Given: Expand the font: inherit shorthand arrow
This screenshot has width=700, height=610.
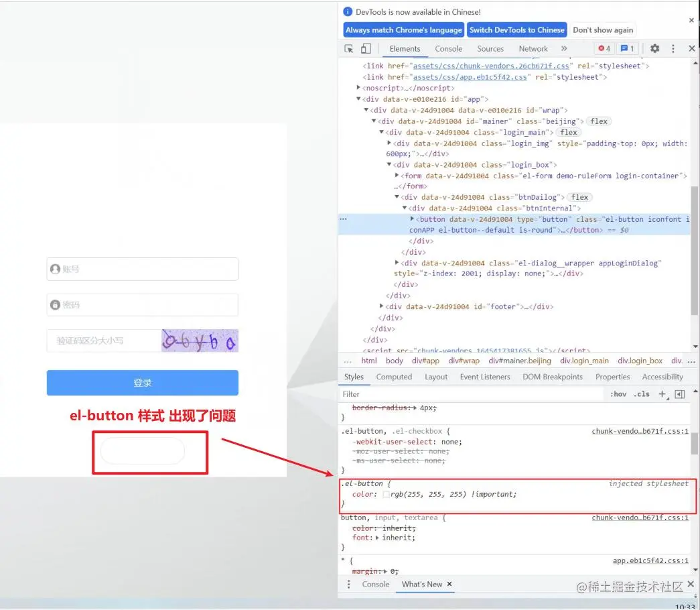Looking at the screenshot, I should 377,538.
